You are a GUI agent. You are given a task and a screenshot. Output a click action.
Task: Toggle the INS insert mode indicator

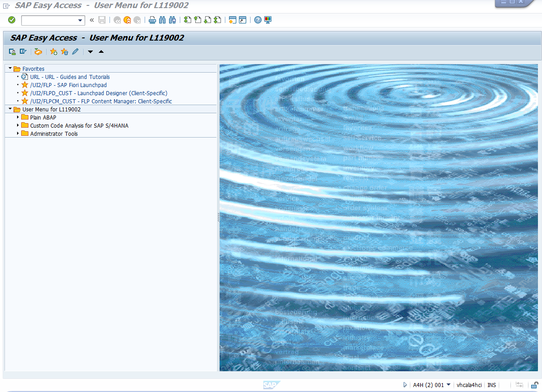491,385
